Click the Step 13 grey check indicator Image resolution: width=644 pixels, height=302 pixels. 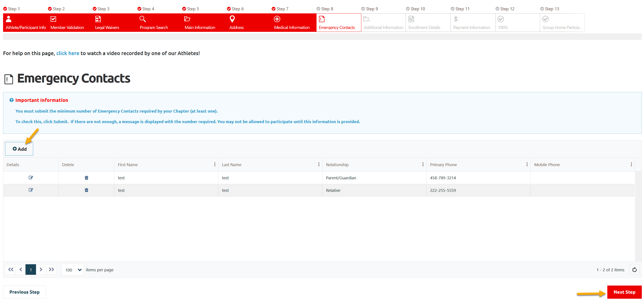[x=542, y=9]
